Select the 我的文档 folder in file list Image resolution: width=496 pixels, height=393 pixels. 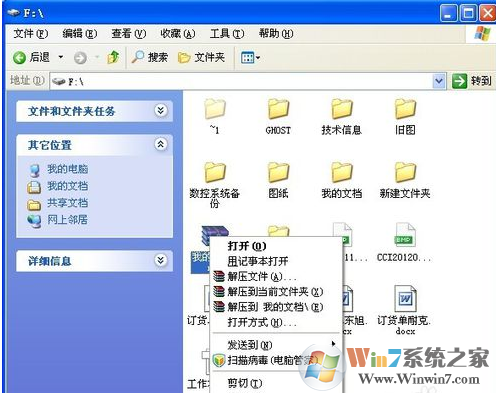342,172
